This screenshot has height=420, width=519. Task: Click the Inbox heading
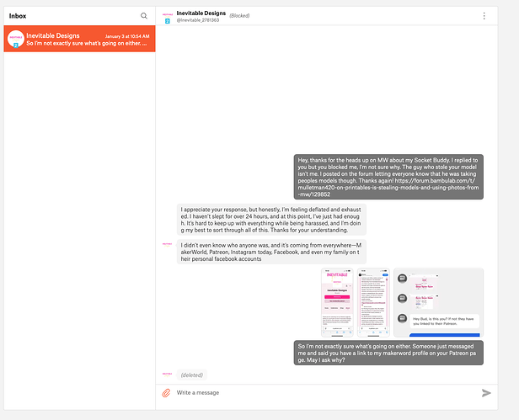[18, 16]
